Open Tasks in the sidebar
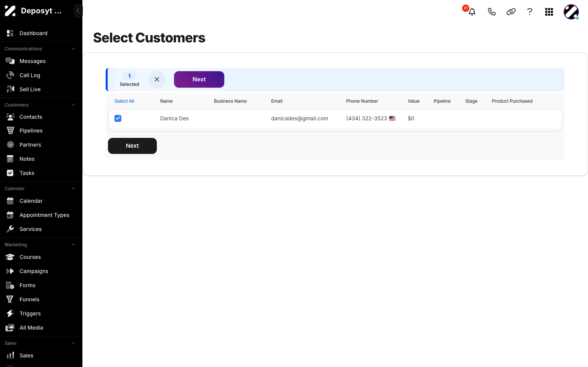The width and height of the screenshot is (588, 367). pos(27,173)
